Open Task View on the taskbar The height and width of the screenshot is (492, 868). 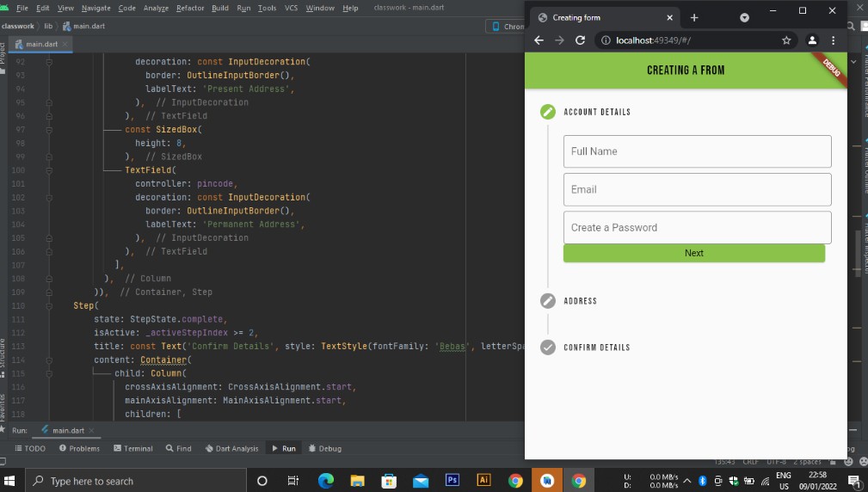[x=292, y=480]
